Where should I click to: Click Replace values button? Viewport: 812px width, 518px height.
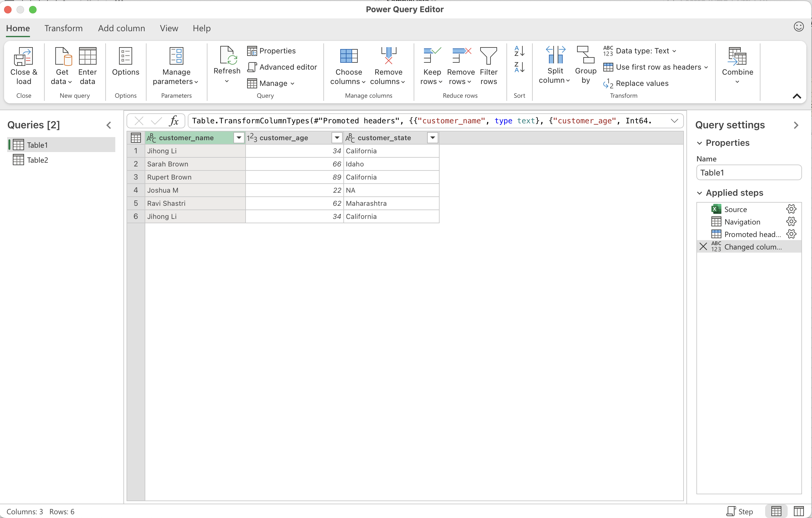pos(636,83)
